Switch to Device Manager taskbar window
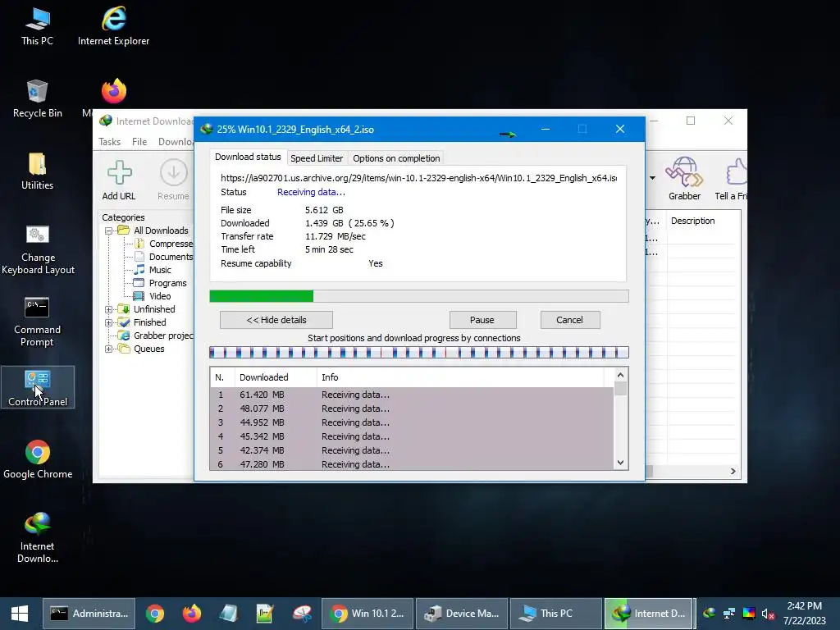Viewport: 840px width, 630px height. pos(461,614)
